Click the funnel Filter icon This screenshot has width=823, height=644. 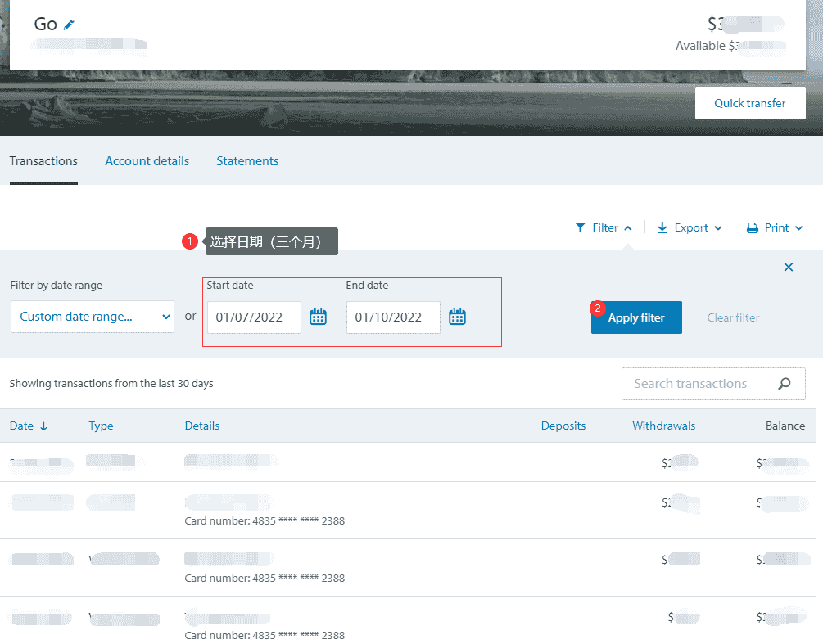click(x=581, y=227)
